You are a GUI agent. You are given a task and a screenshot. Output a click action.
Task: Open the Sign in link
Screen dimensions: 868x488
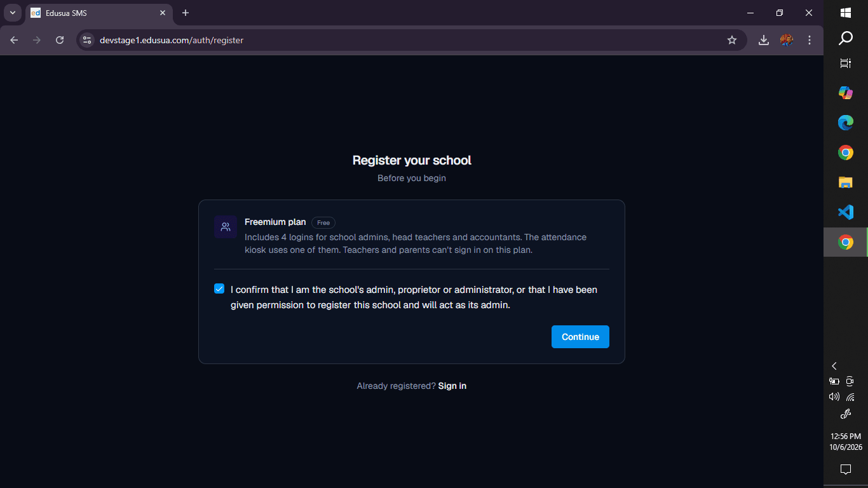pyautogui.click(x=452, y=386)
